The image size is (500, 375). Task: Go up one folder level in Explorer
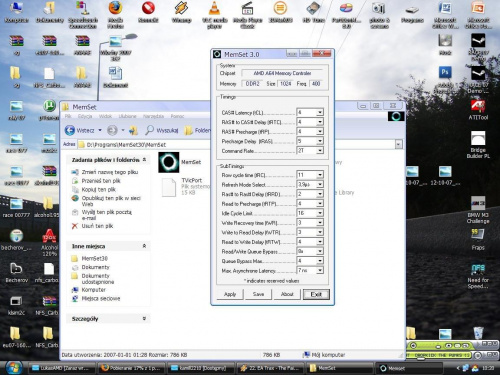coord(134,130)
